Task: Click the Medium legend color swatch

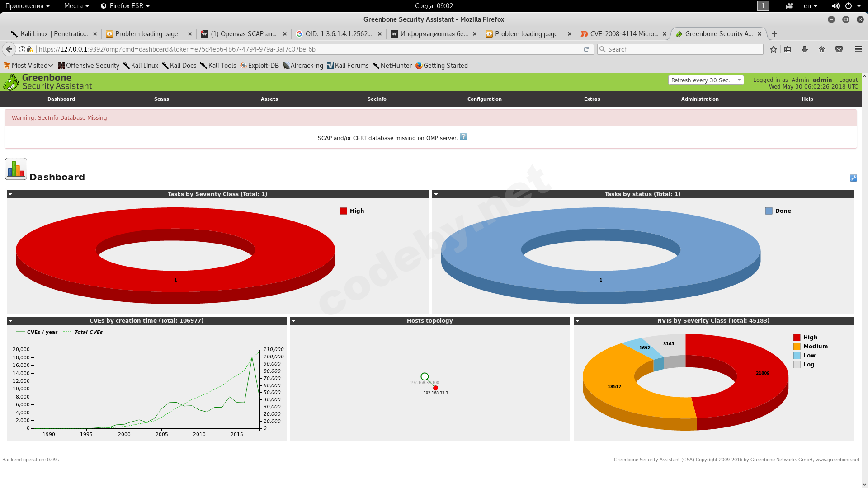Action: coord(797,347)
